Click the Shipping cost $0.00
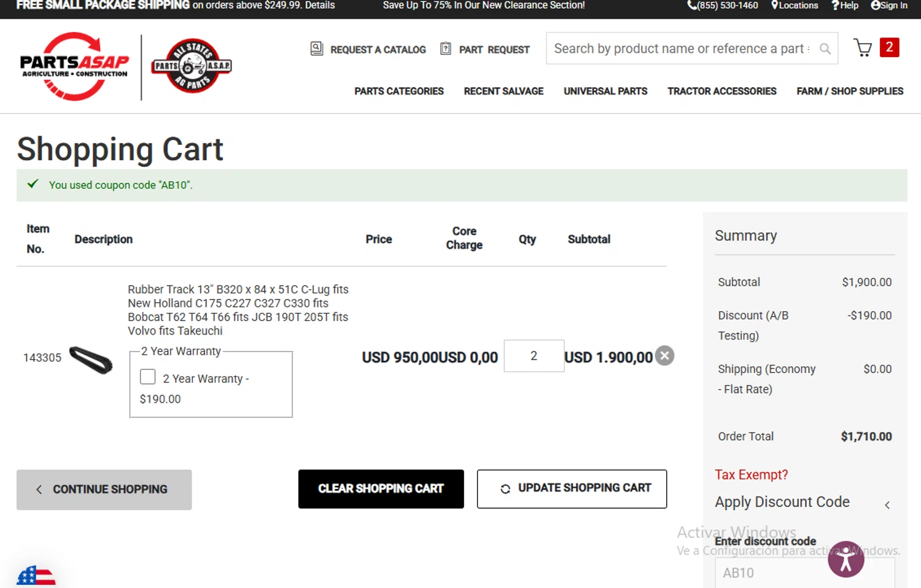The height and width of the screenshot is (588, 921). click(877, 369)
